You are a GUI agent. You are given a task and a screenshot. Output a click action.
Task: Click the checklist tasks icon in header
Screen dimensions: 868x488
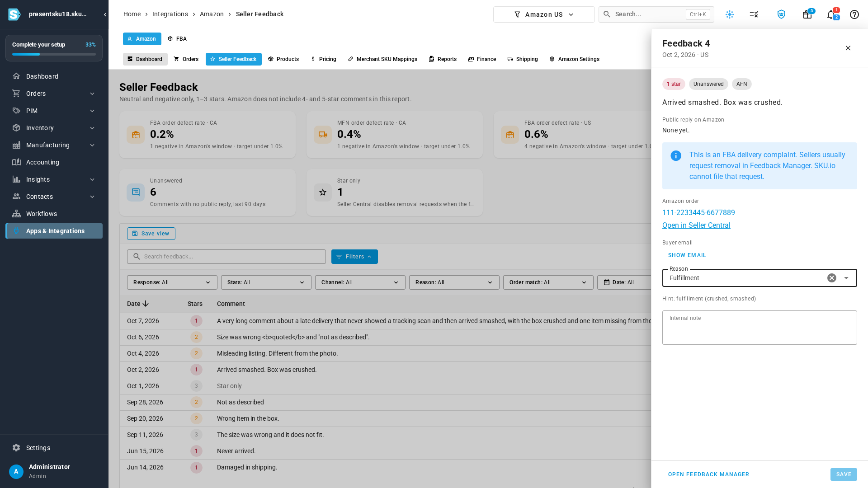coord(754,14)
